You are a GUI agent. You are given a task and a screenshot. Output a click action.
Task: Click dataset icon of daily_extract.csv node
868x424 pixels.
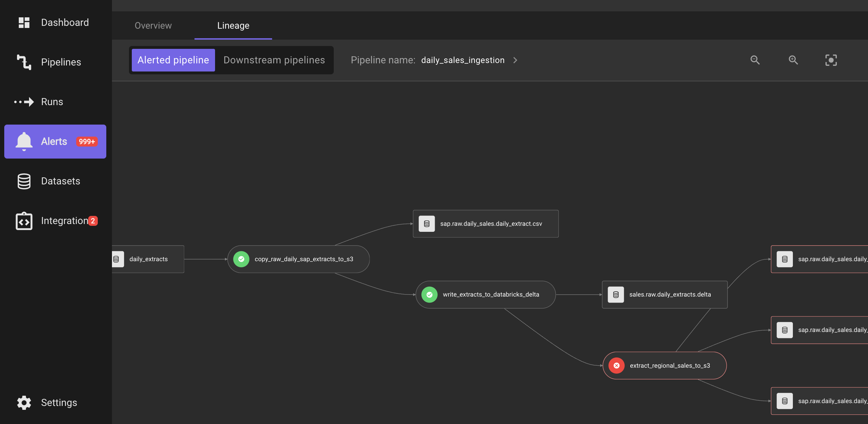427,224
